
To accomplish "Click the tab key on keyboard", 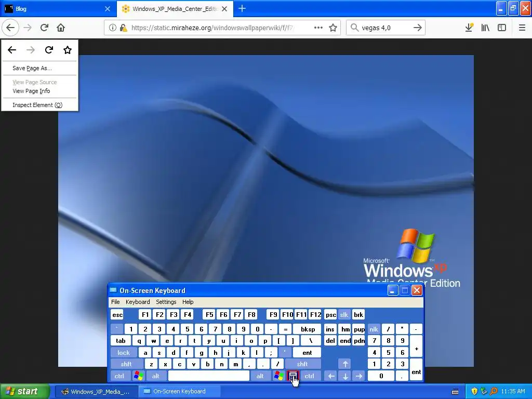I will pos(121,341).
